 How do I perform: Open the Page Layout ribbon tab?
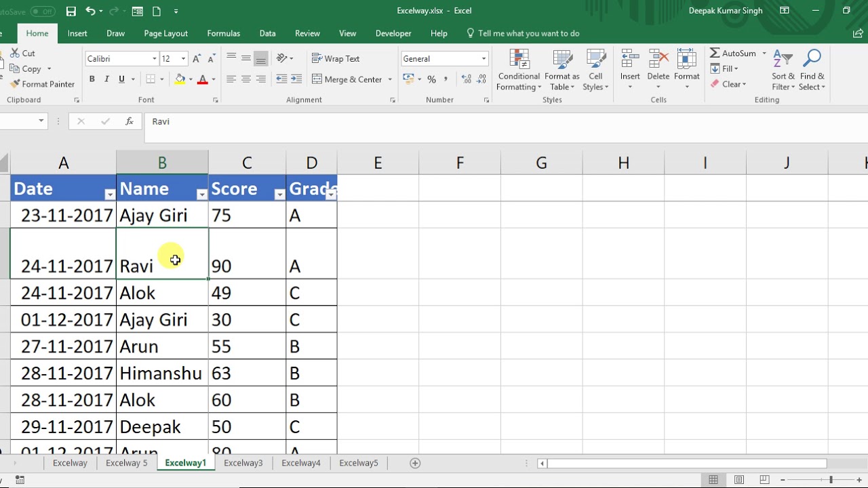tap(165, 33)
